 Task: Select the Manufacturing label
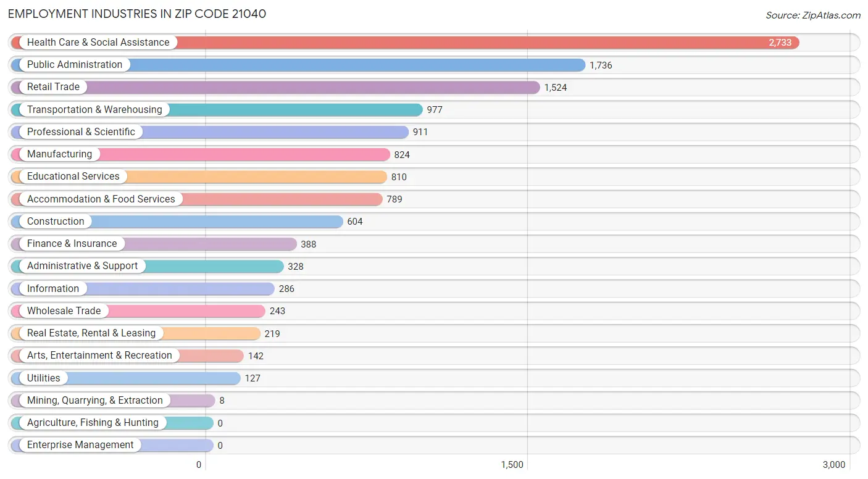(x=59, y=154)
